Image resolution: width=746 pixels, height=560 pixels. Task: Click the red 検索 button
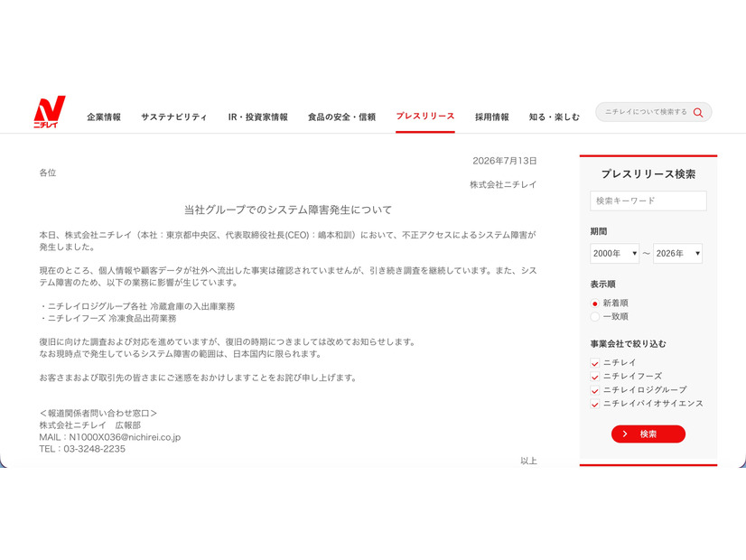pyautogui.click(x=648, y=434)
